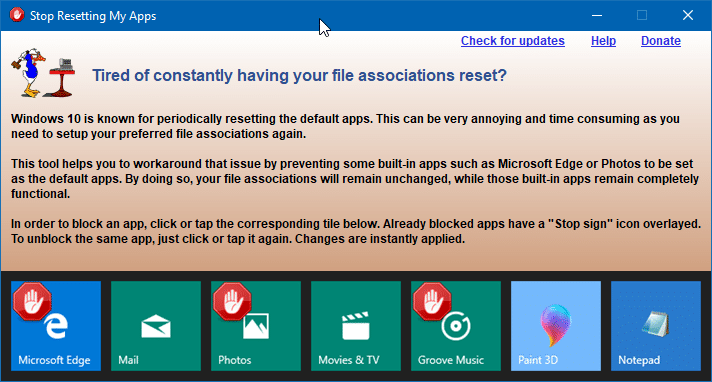Unblock the Groove Music tile
The width and height of the screenshot is (712, 382).
click(x=456, y=326)
